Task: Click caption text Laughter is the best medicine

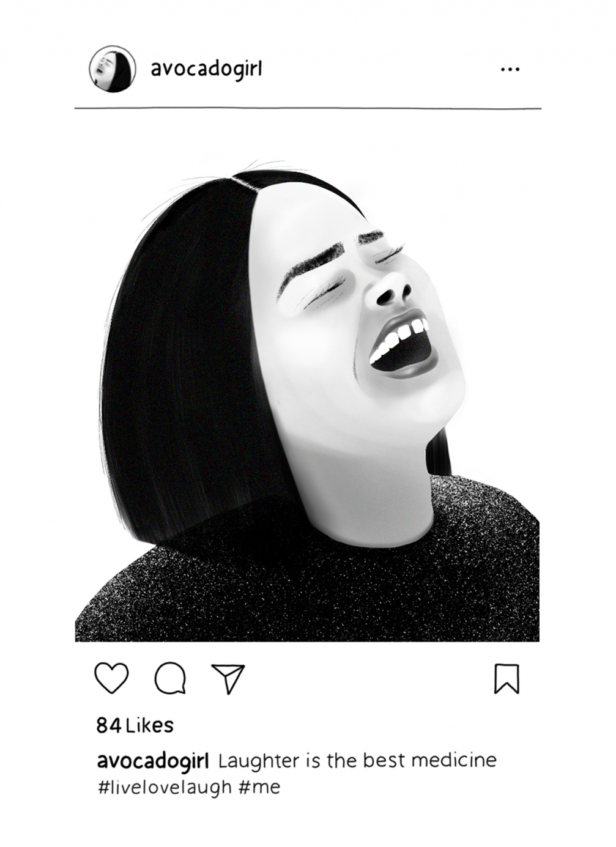Action: pyautogui.click(x=357, y=761)
